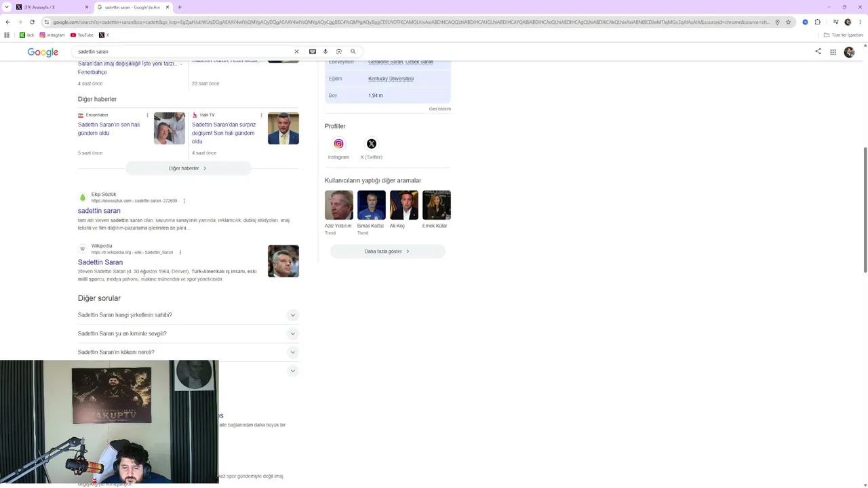Click Daha fazla göster button
Image resolution: width=868 pixels, height=488 pixels.
click(x=387, y=251)
